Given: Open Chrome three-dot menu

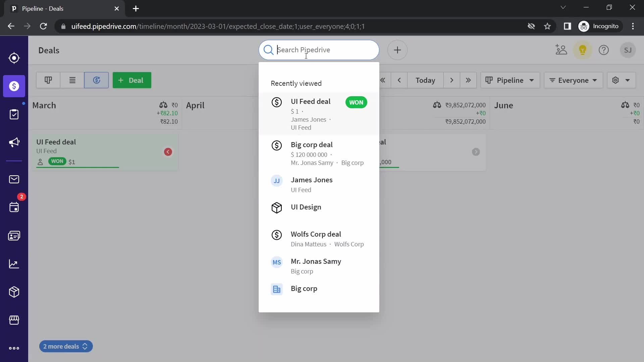Looking at the screenshot, I should coord(633,26).
